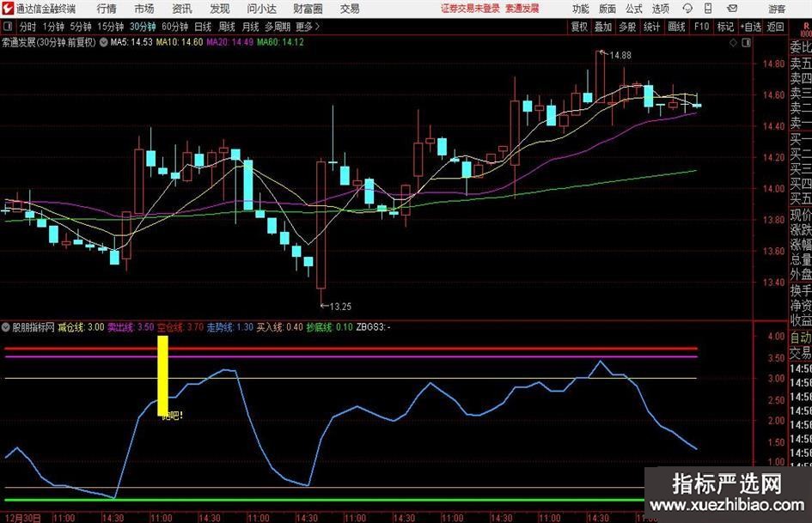Click the 12月30日 date on time axis
Screen dimensions: 812x523
point(23,518)
